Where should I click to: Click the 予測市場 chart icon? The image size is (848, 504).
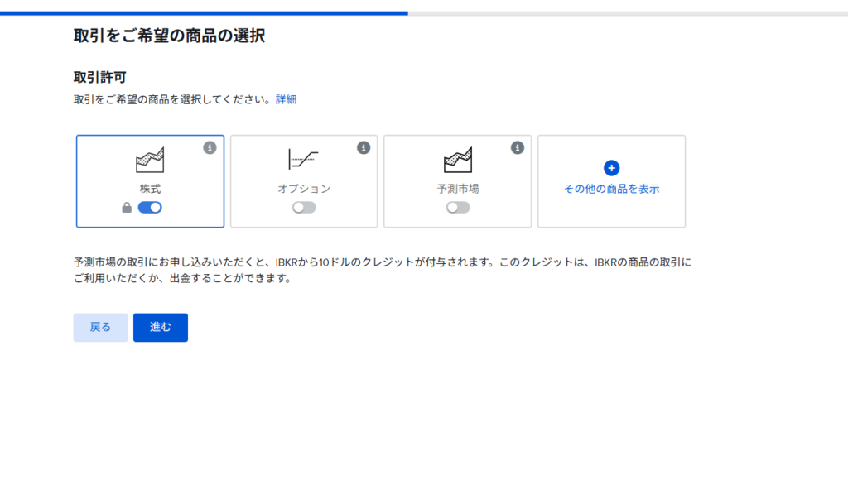tap(457, 160)
